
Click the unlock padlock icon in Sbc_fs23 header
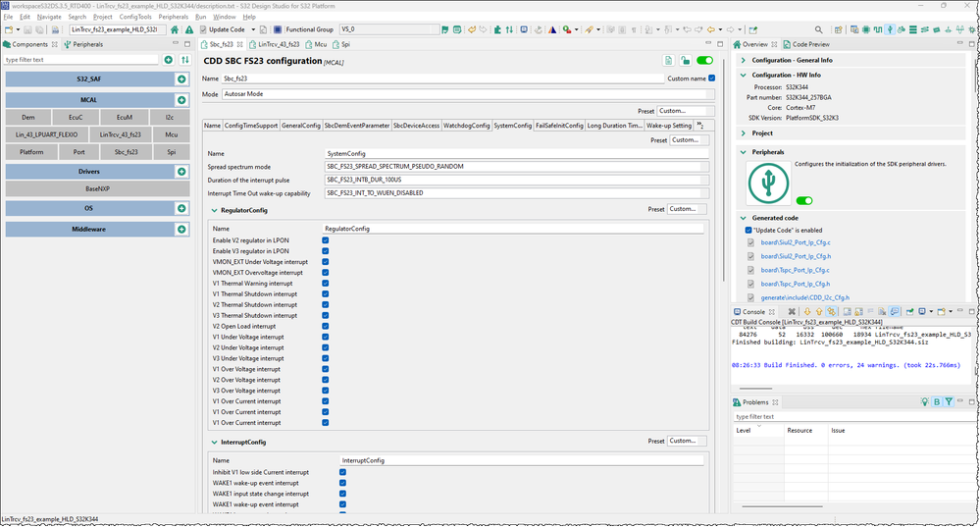tap(686, 61)
